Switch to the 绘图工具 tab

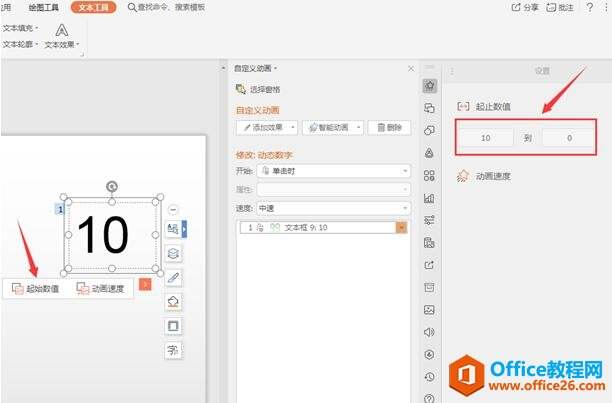(44, 7)
